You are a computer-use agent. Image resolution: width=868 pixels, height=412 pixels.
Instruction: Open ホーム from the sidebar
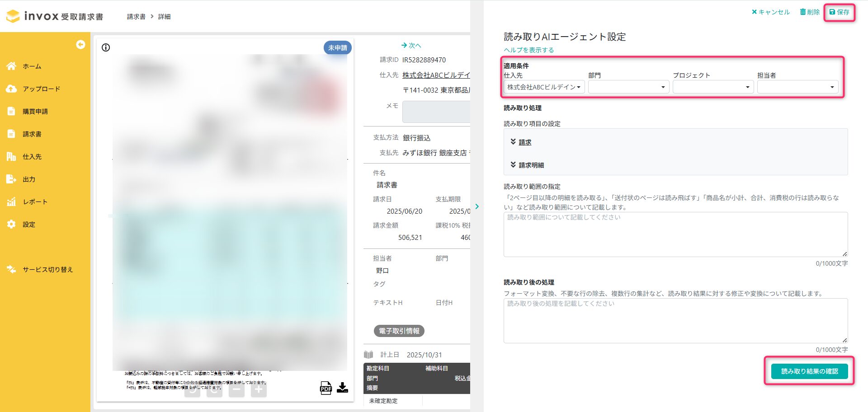click(x=32, y=66)
